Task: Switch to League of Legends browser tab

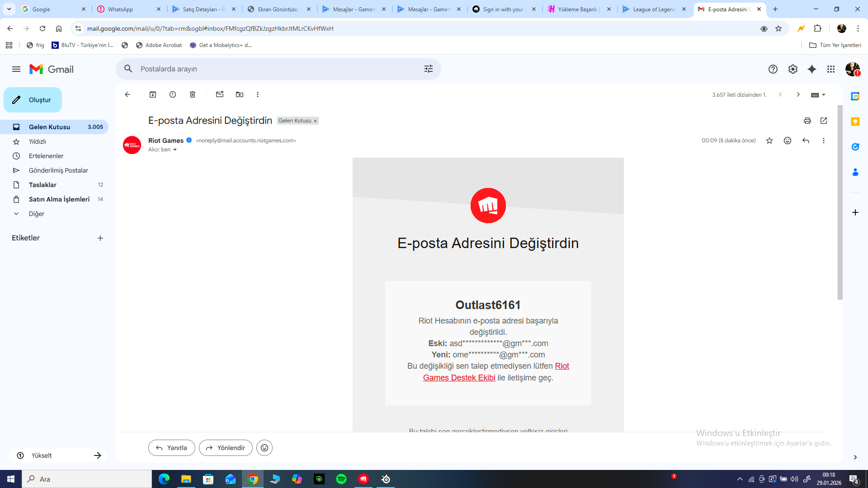Action: (x=655, y=9)
